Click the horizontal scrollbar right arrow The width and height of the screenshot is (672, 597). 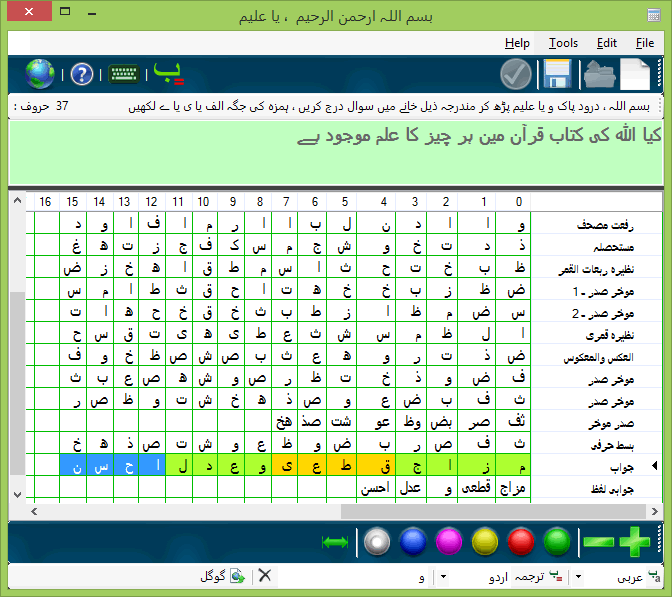(x=654, y=511)
